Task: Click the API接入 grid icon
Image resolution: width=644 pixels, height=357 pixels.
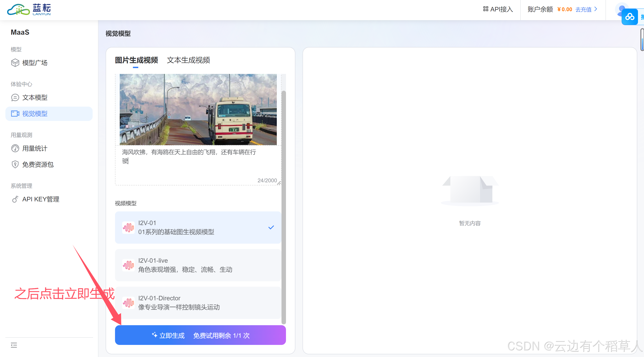Action: tap(486, 9)
